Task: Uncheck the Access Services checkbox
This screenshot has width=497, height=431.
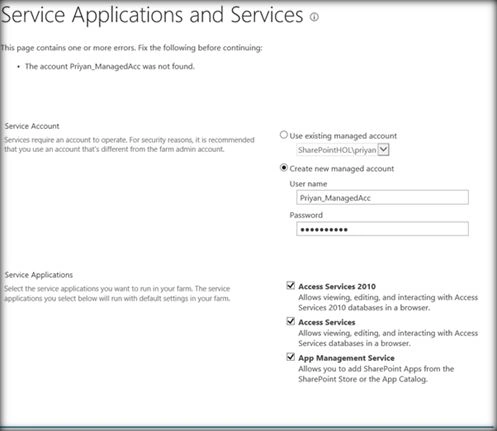Action: 291,321
